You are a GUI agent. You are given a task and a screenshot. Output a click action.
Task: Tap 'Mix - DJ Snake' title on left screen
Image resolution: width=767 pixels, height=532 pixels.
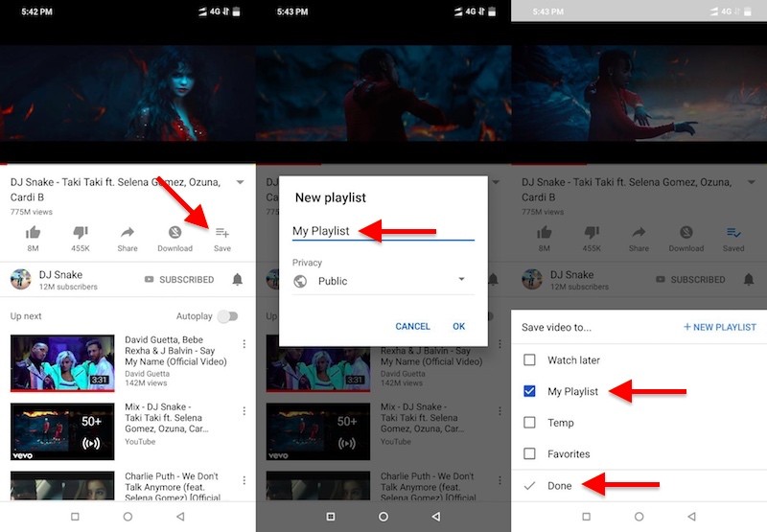tap(167, 418)
